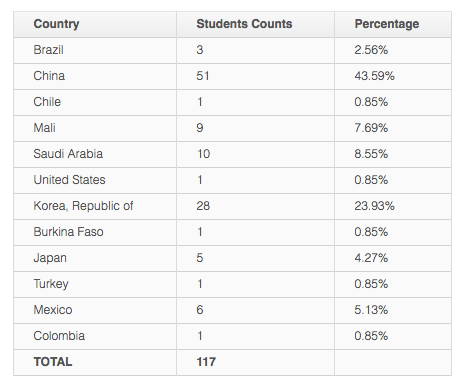Click the Country column header
Image resolution: width=457 pixels, height=386 pixels.
[x=95, y=24]
